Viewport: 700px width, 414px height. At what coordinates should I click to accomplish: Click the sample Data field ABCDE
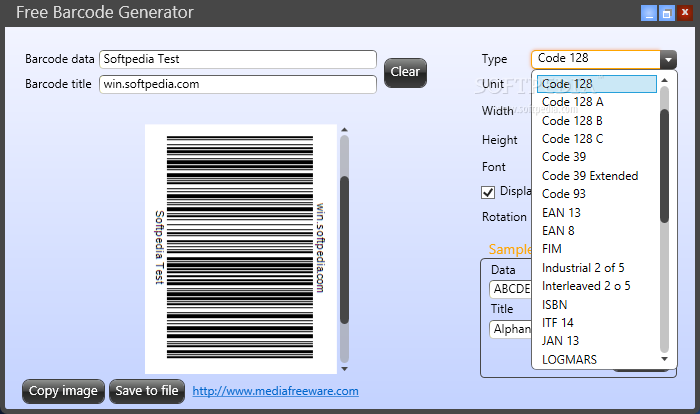[x=510, y=289]
